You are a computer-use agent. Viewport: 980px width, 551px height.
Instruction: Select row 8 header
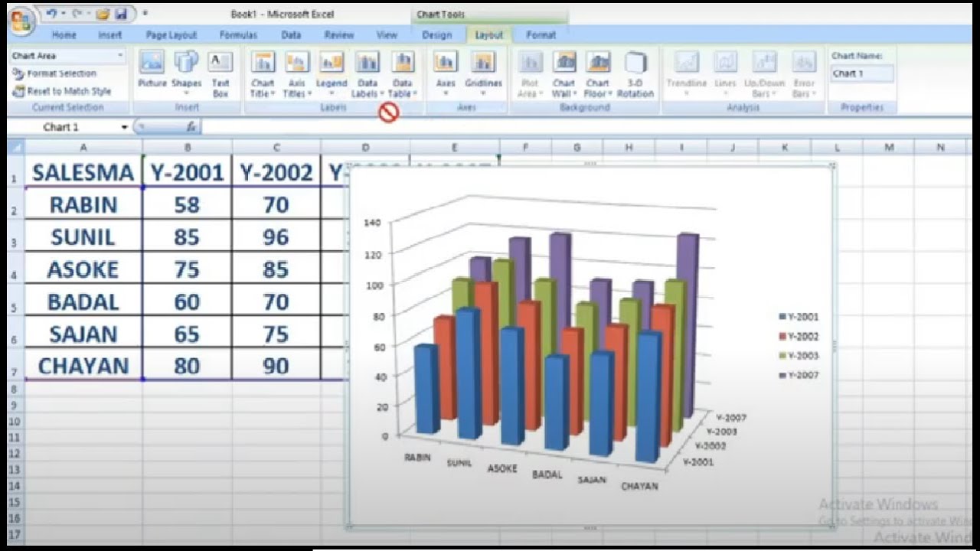pos(15,389)
